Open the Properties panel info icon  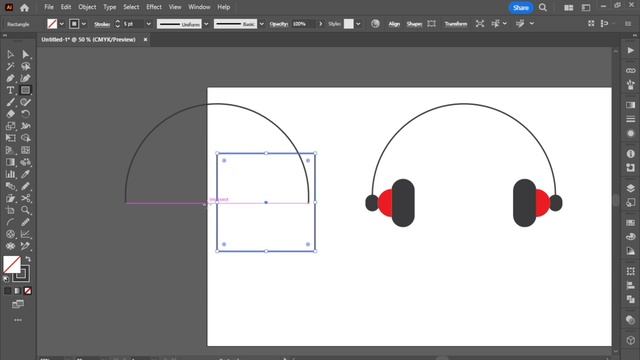[630, 153]
